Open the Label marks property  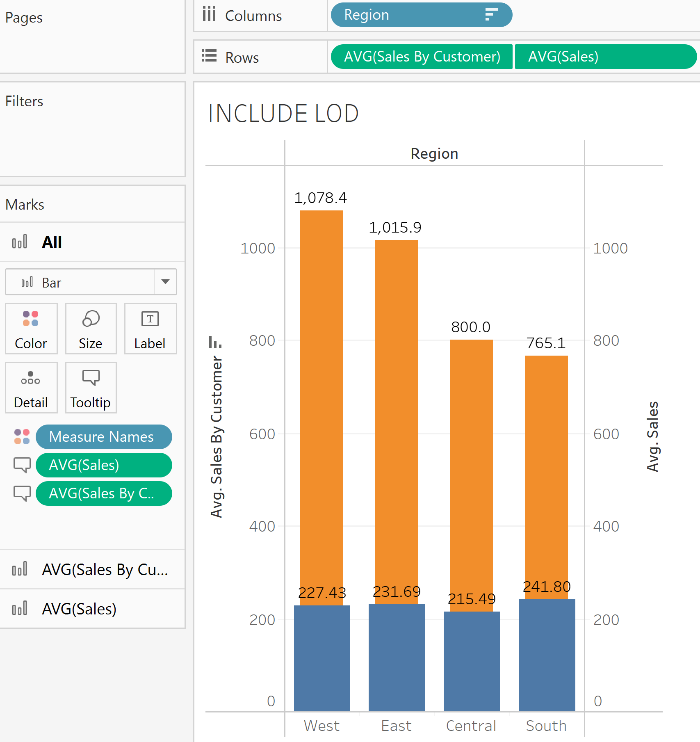150,328
